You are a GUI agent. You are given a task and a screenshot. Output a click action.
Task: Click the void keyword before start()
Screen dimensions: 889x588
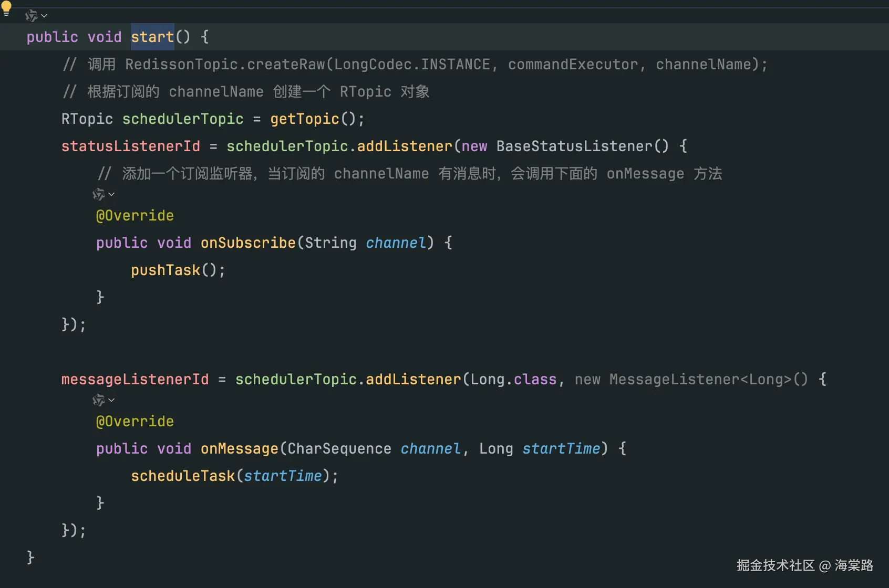coord(105,37)
